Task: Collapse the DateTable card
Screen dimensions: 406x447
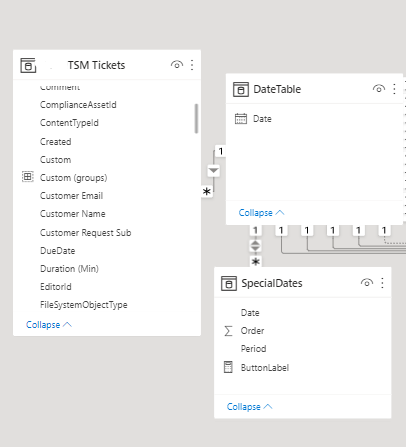Action: coord(262,213)
